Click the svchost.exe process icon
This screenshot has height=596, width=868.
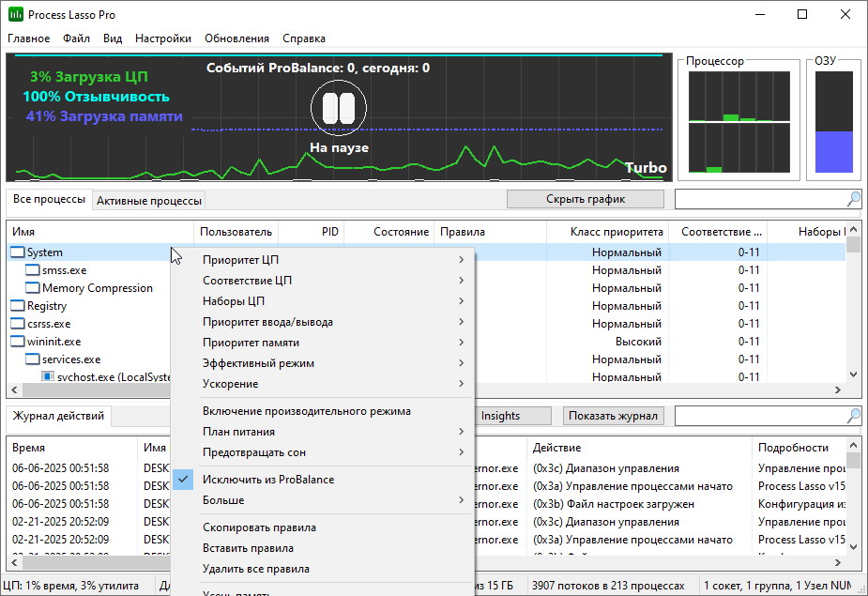48,376
